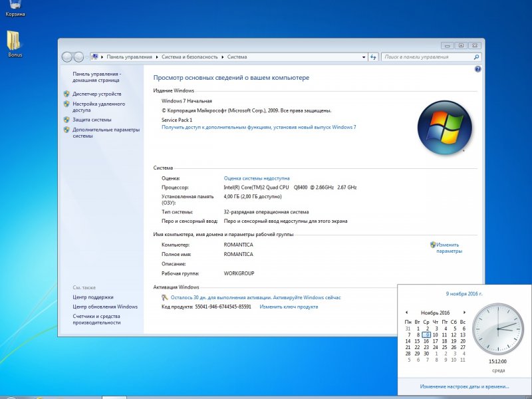Click the shield icon beside Защита системы
The image size is (532, 399).
66,120
